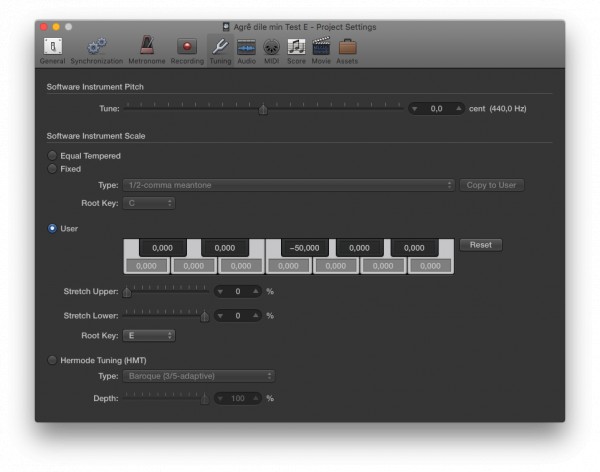The width and height of the screenshot is (600, 472).
Task: Increase the Tune cent value arrow
Action: click(458, 109)
